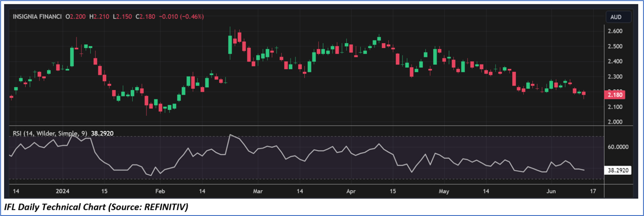Select the 2.100 price axis label
644x216 pixels.
[x=615, y=107]
